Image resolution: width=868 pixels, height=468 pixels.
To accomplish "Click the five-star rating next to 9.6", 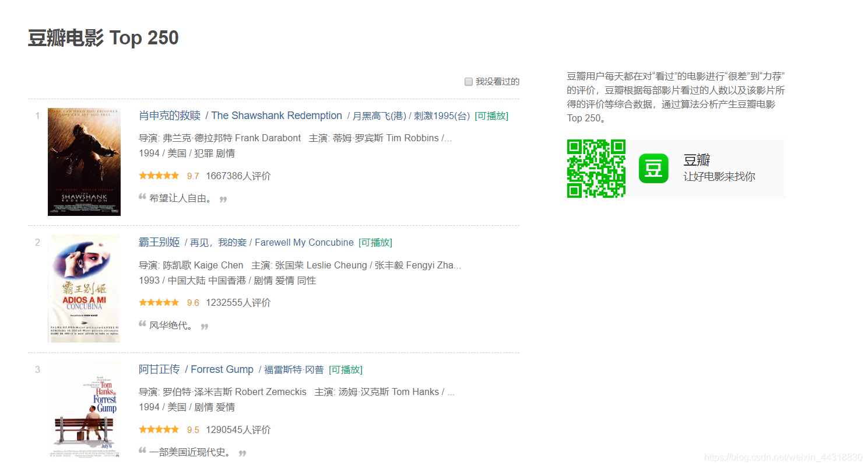I will point(159,302).
